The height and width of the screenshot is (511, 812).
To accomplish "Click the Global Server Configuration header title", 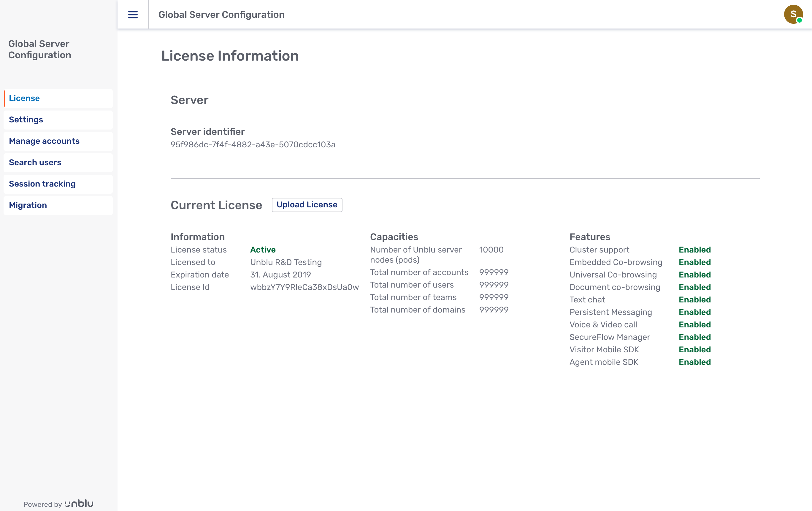I will pos(221,15).
